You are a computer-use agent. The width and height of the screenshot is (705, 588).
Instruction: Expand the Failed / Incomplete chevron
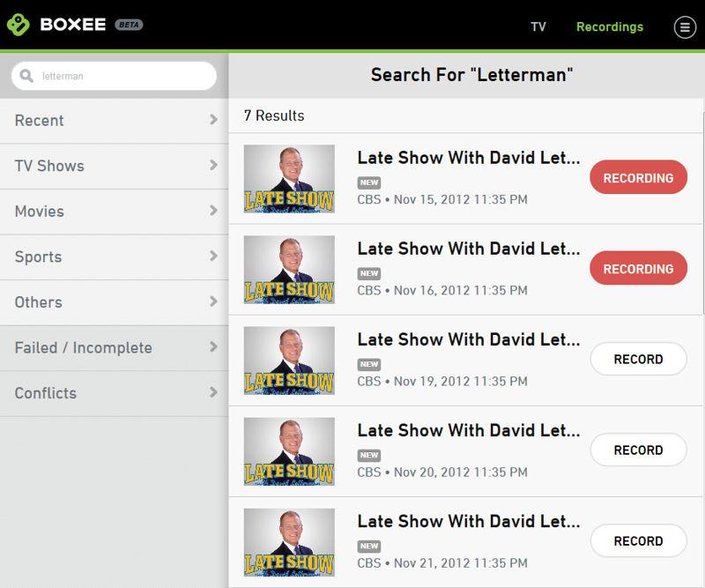(x=213, y=346)
